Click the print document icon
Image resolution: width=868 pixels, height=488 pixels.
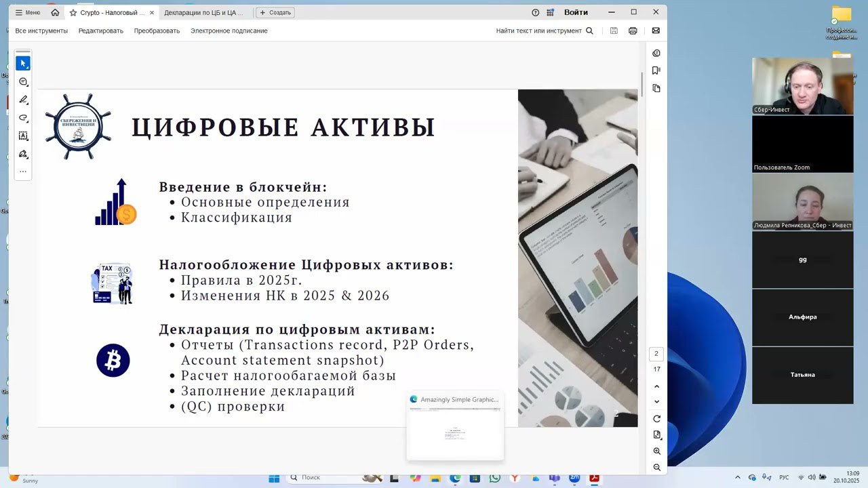tap(633, 30)
